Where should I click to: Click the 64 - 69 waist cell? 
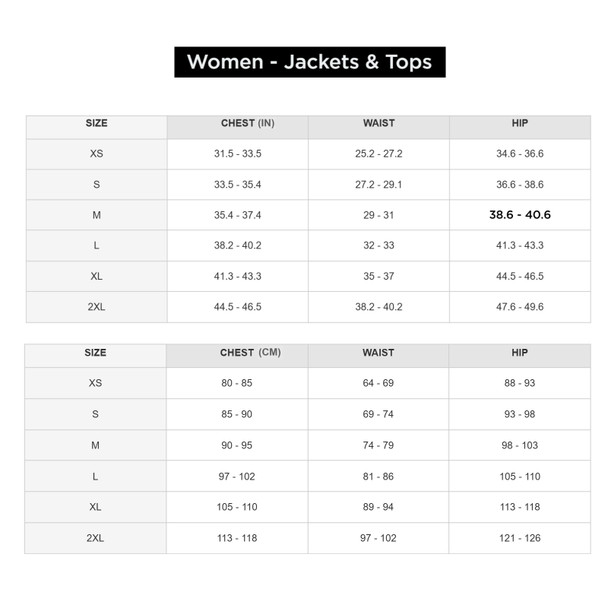coord(378,383)
